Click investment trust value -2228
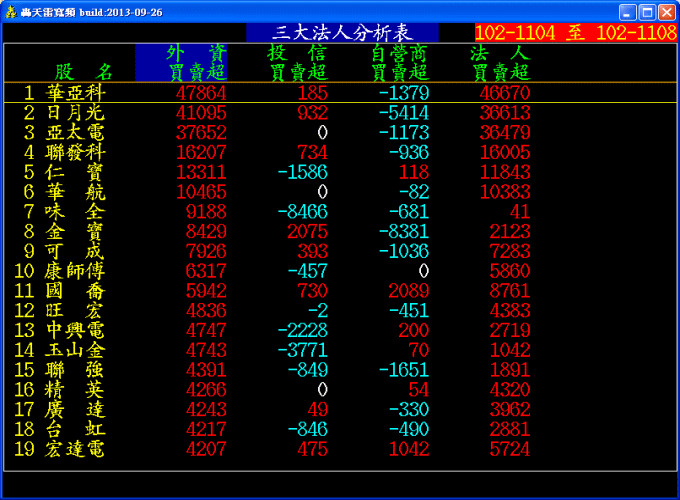Viewport: 680px width, 500px height. coord(303,331)
